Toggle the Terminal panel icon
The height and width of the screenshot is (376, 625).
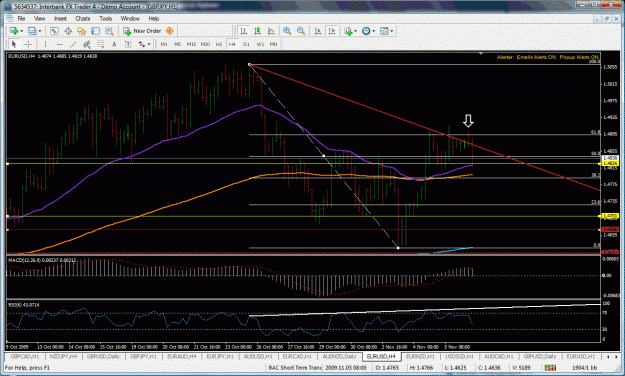point(95,31)
